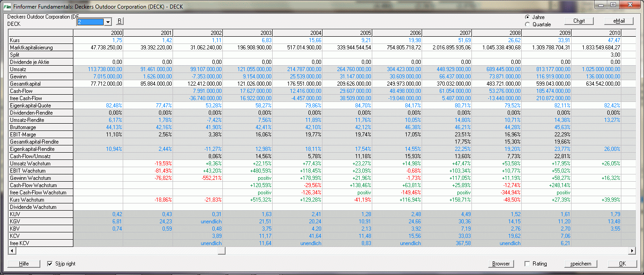Image resolution: width=644 pixels, height=275 pixels.
Task: Click the KBV row label
Action: pos(41,229)
